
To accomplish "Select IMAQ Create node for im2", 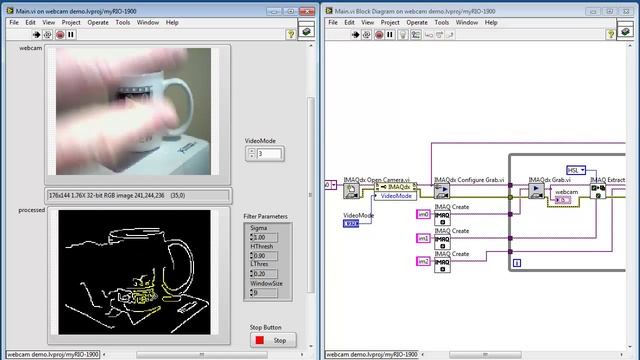I will [442, 265].
